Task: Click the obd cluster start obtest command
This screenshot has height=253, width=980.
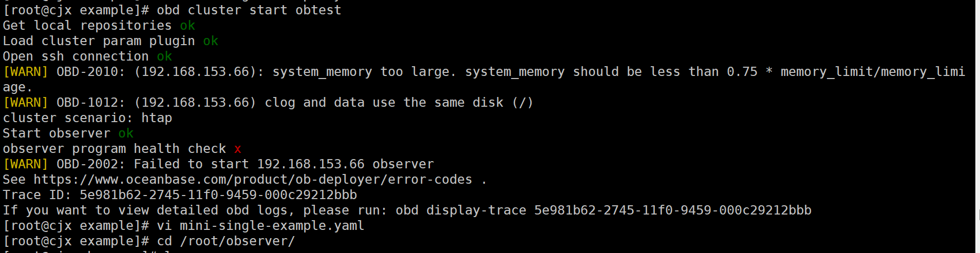Action: click(x=249, y=10)
